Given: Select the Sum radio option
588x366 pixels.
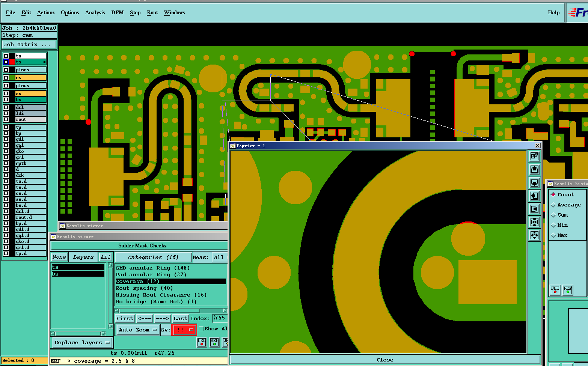Looking at the screenshot, I should pos(553,215).
